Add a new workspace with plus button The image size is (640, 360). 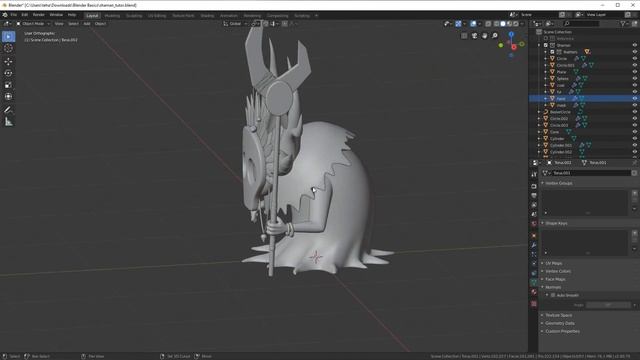point(316,16)
